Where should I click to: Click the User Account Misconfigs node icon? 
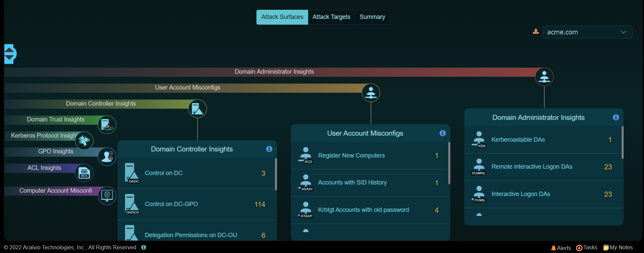click(x=371, y=93)
